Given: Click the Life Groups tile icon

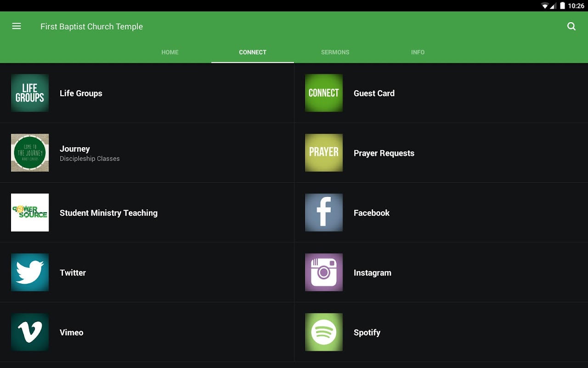Looking at the screenshot, I should [30, 93].
